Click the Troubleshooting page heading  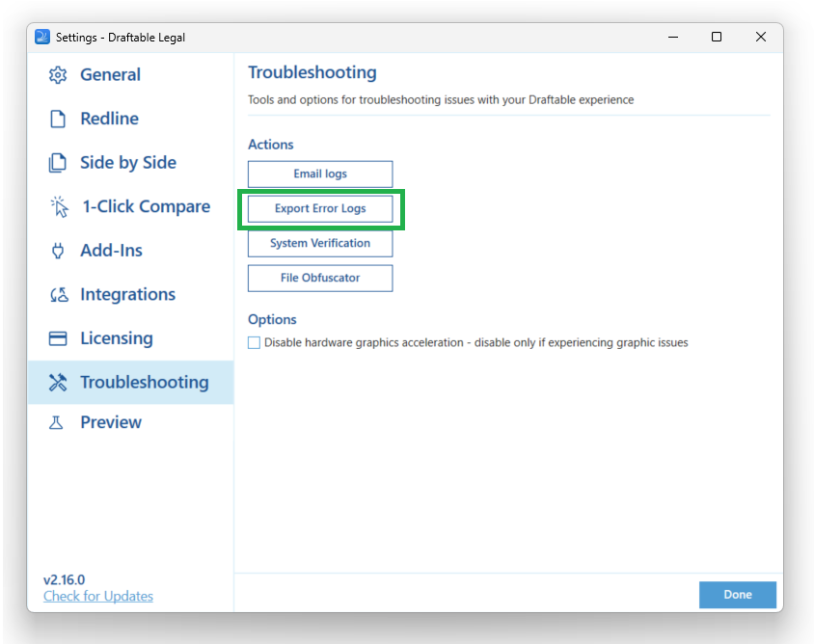[x=312, y=72]
